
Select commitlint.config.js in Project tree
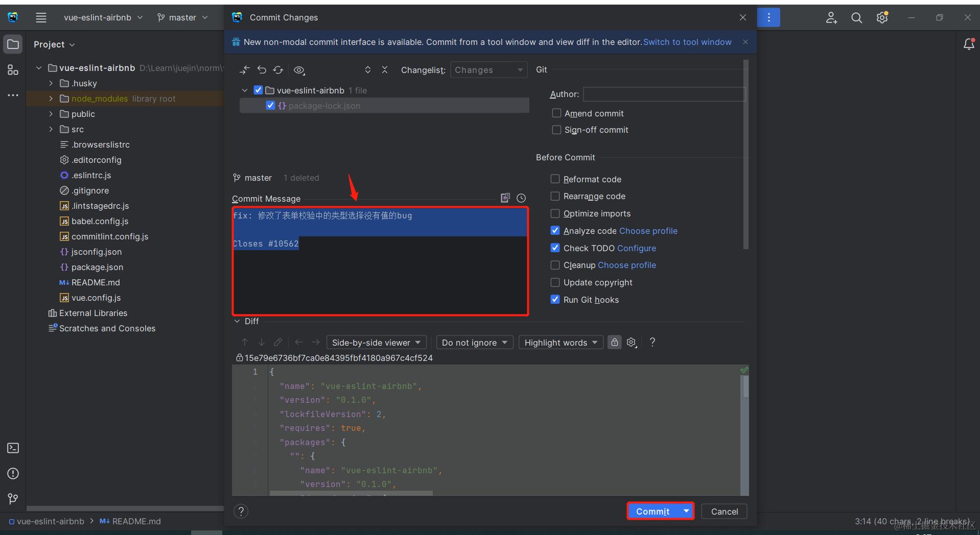pos(110,236)
